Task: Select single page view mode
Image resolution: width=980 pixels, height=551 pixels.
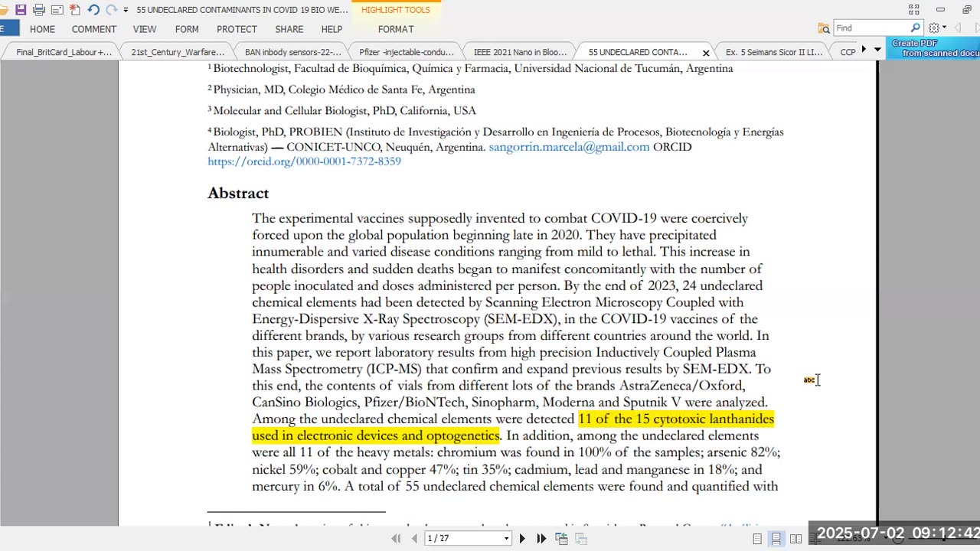Action: point(757,539)
